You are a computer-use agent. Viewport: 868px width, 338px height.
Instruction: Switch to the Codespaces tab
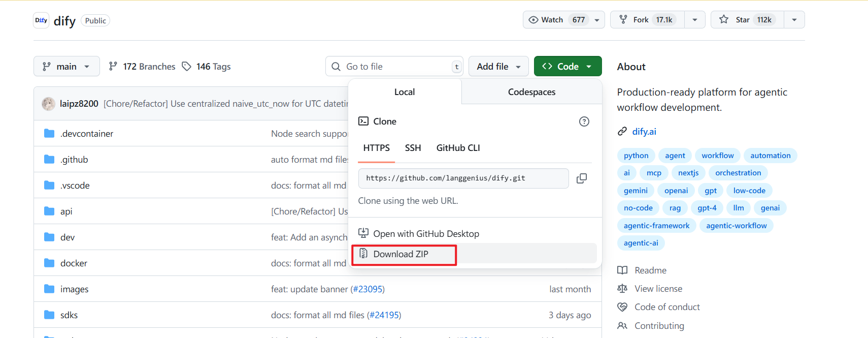pyautogui.click(x=531, y=92)
